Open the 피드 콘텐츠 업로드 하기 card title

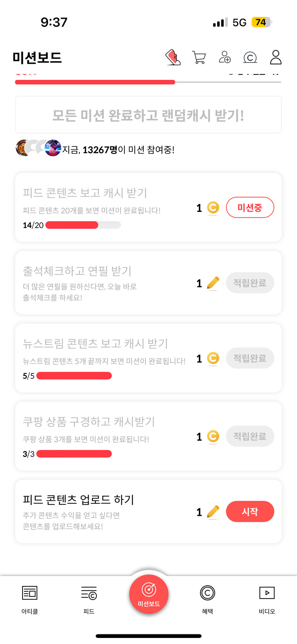(x=78, y=499)
